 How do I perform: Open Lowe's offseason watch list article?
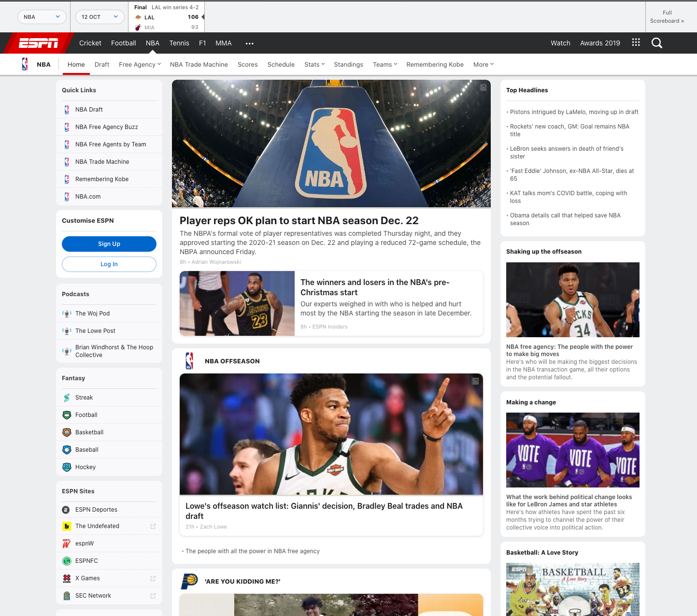click(x=324, y=511)
